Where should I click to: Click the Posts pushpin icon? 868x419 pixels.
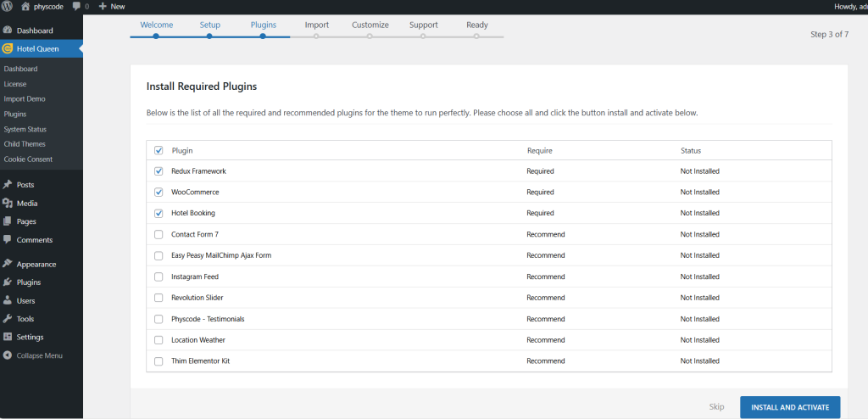coord(8,185)
